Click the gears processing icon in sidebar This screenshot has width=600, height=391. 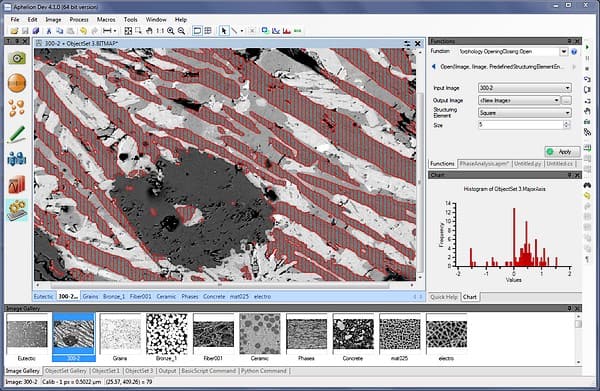click(17, 210)
